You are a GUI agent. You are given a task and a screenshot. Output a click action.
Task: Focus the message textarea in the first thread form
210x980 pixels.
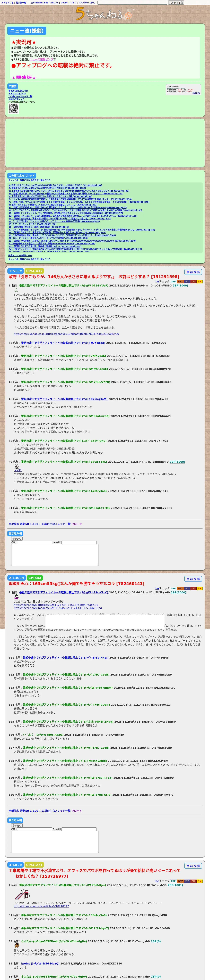[55, 555]
